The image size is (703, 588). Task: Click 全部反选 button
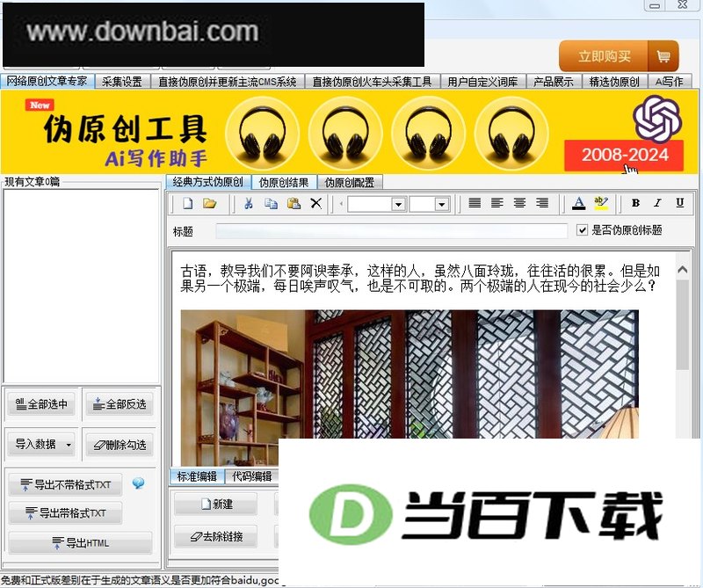click(120, 404)
